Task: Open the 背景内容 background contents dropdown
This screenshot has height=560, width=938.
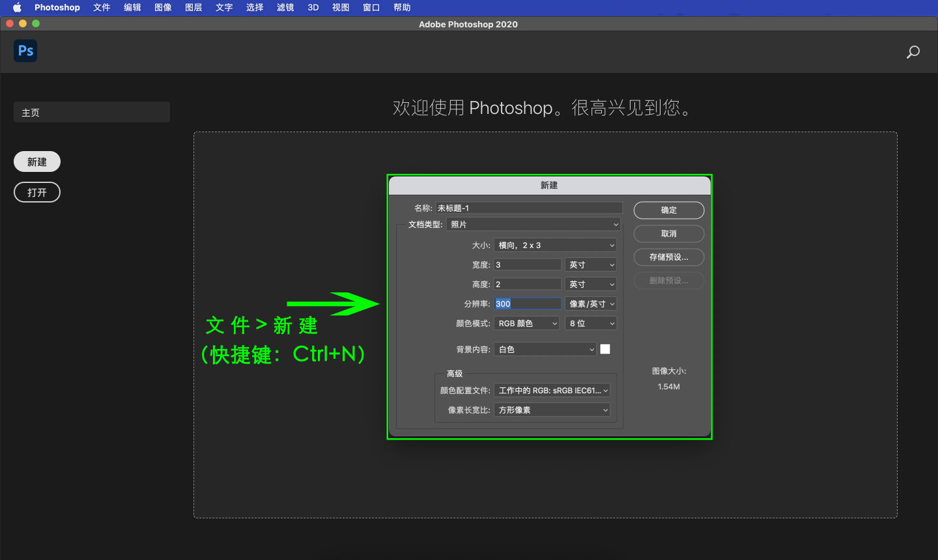Action: (x=545, y=349)
